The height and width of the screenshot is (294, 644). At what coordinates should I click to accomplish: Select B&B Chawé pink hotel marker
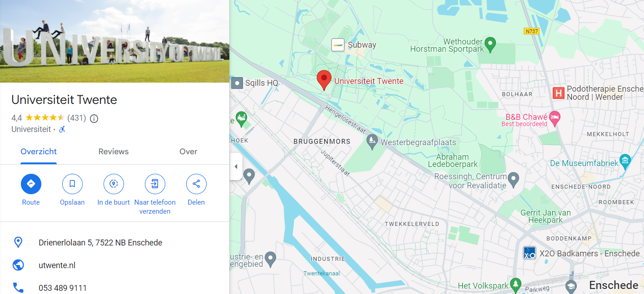[554, 118]
